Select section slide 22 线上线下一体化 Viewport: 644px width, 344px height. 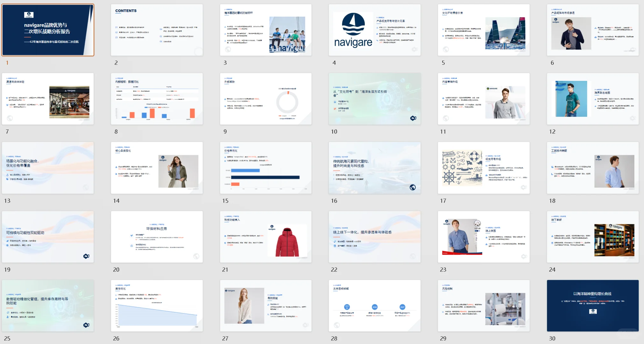coord(375,237)
